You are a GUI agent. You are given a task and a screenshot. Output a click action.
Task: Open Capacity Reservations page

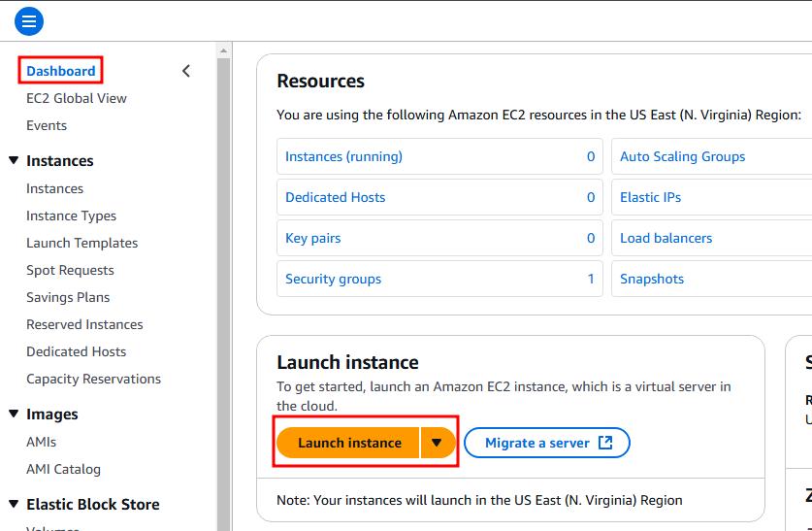[94, 379]
